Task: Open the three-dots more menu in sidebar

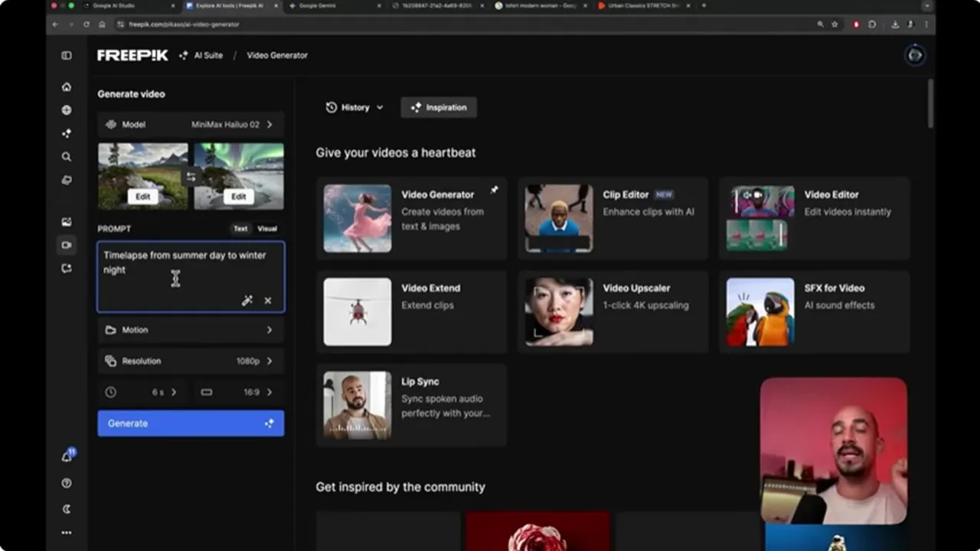Action: click(67, 533)
